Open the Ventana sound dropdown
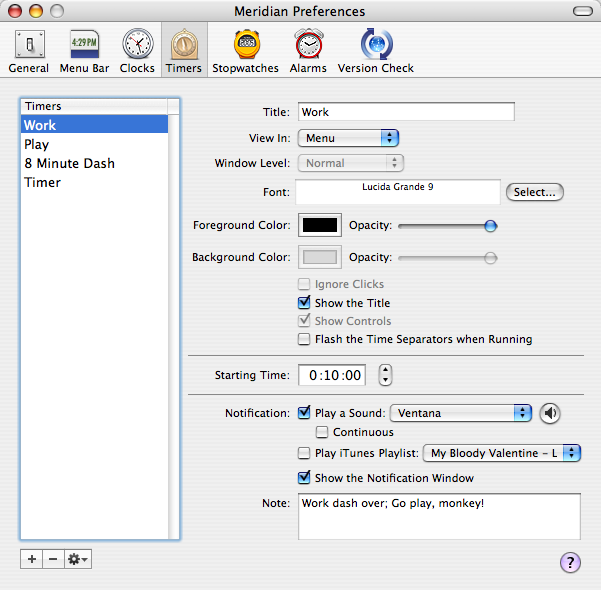The width and height of the screenshot is (601, 590). 461,412
